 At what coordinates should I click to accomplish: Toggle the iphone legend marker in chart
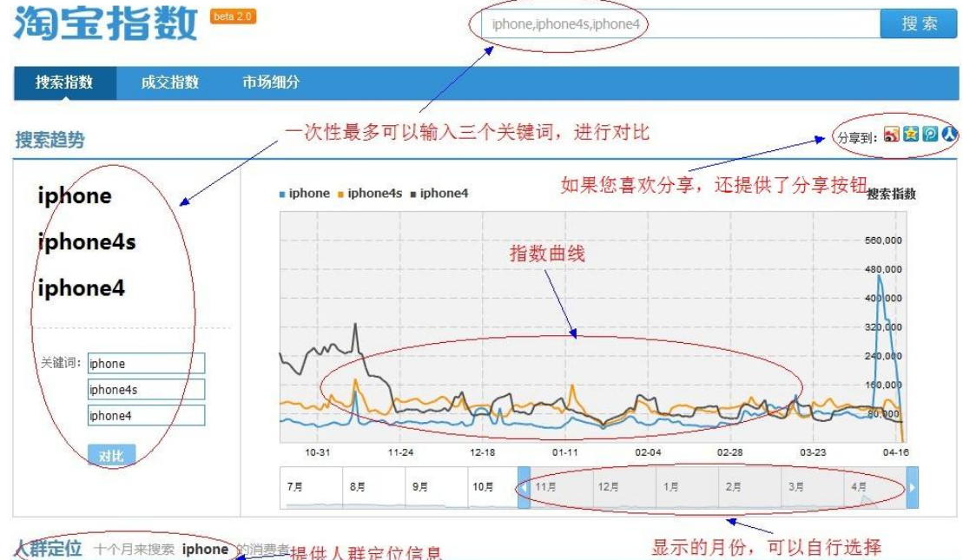click(282, 194)
